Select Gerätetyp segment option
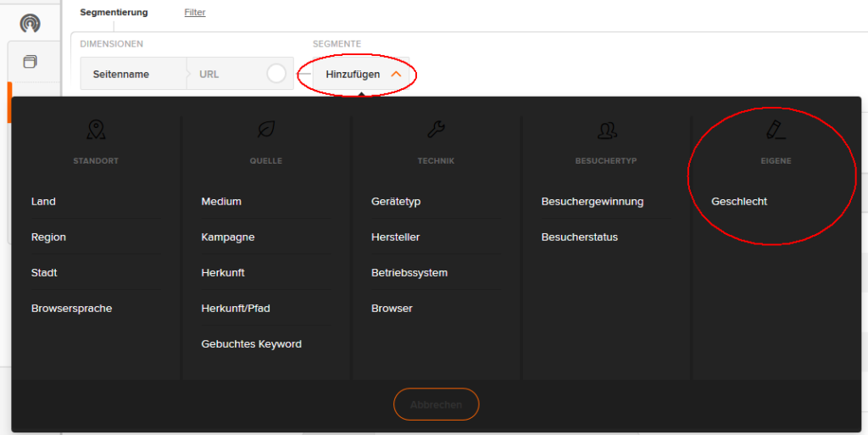Viewport: 868px width, 435px height. coord(396,202)
